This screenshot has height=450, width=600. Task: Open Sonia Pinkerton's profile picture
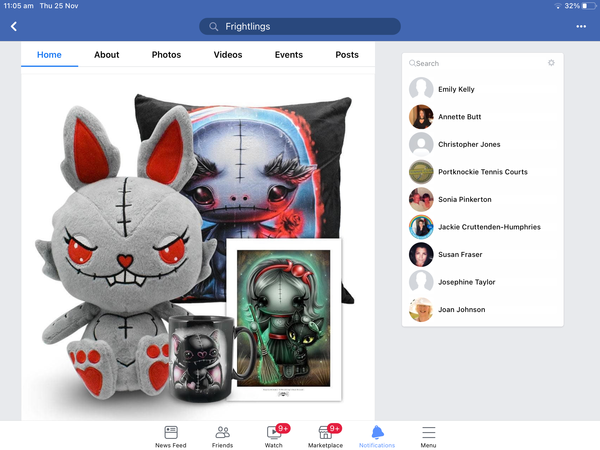[x=421, y=199]
